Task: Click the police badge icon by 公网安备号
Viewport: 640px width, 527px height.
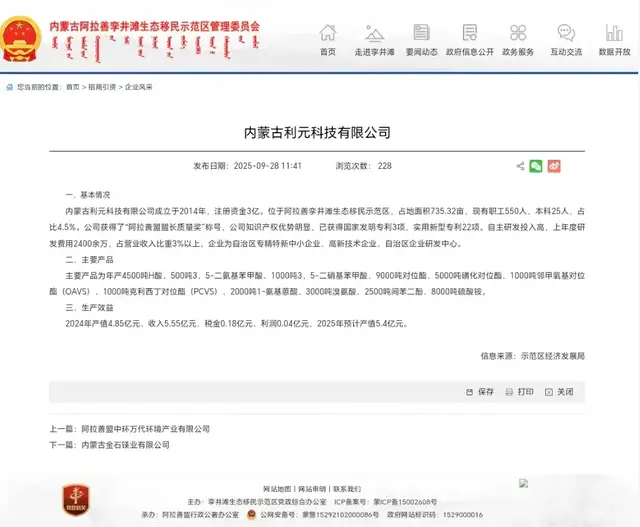Action: [252, 515]
